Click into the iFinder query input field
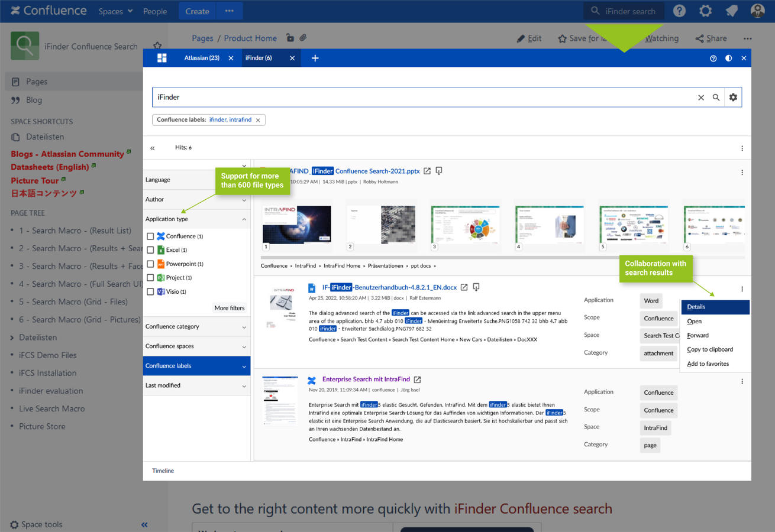 click(x=424, y=98)
